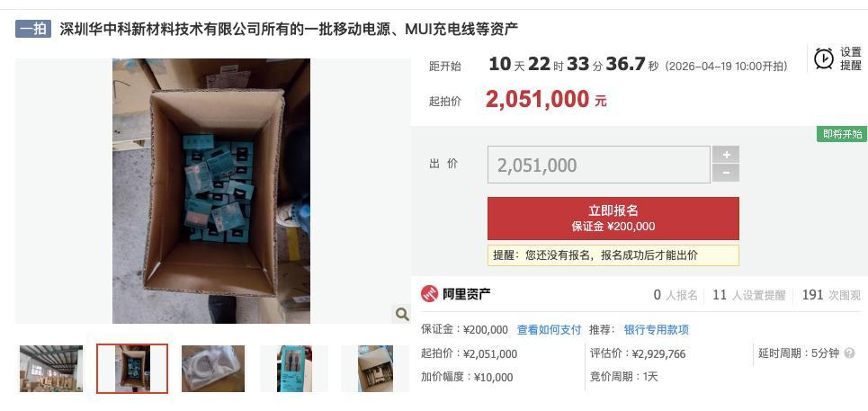Click the main product photo
Image resolution: width=868 pixels, height=411 pixels.
(211, 191)
